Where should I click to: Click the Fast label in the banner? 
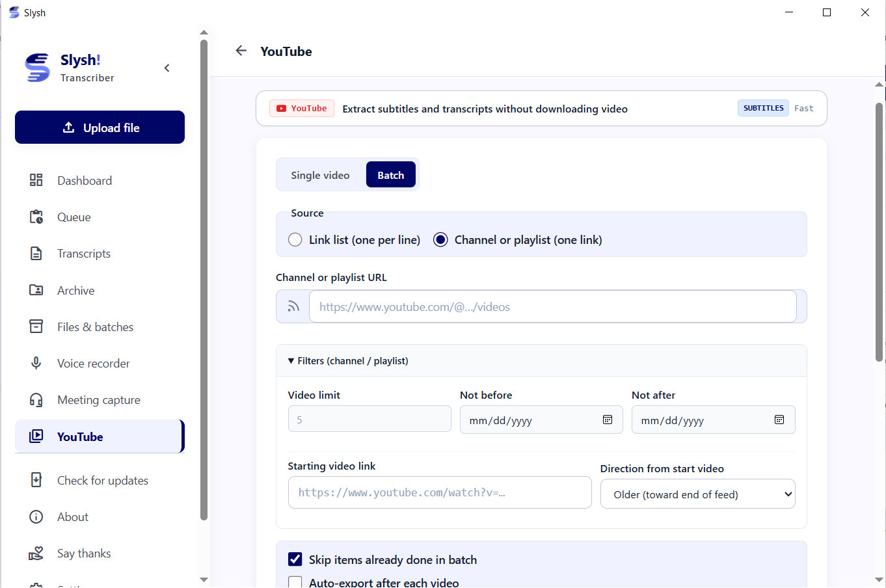pos(803,108)
